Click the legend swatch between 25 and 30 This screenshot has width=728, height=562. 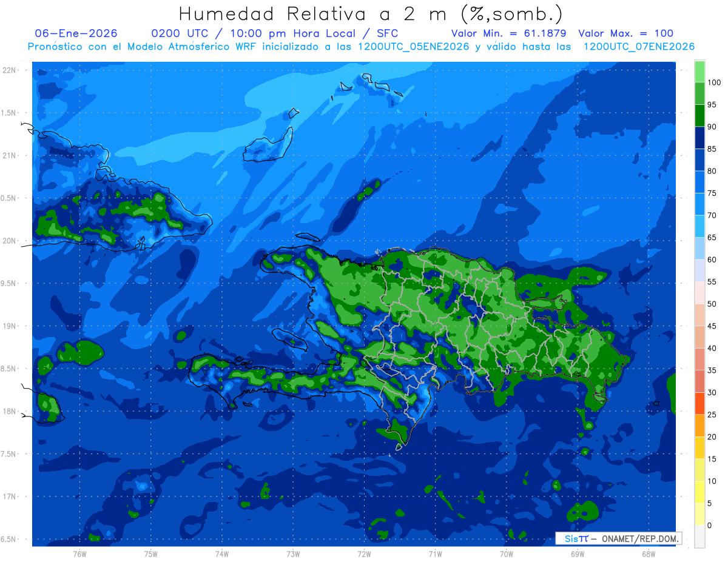pos(699,404)
